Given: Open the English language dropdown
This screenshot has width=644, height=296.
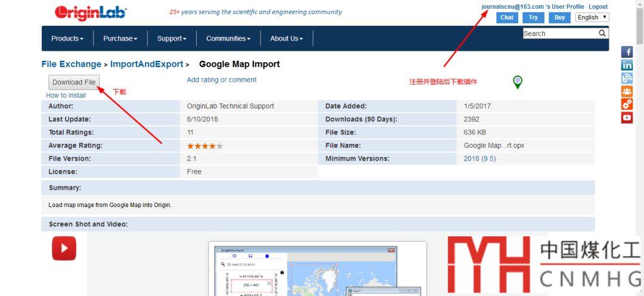Looking at the screenshot, I should pyautogui.click(x=592, y=17).
